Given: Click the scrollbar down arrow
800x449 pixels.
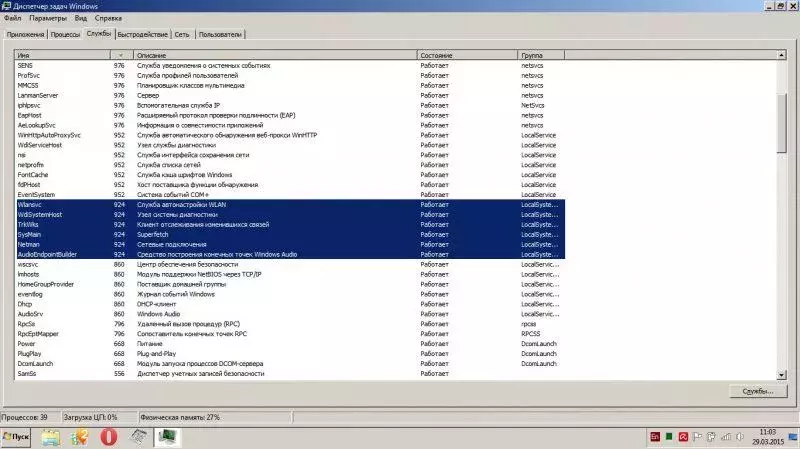Looking at the screenshot, I should 782,375.
